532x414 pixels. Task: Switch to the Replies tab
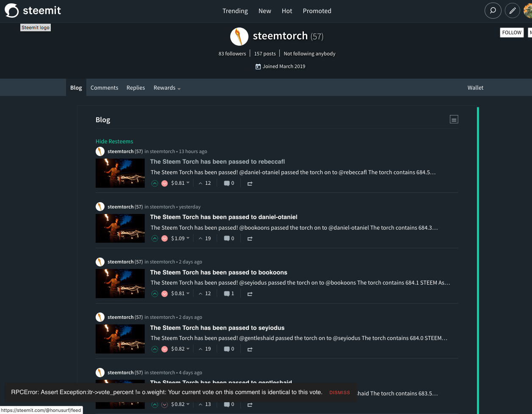click(x=135, y=88)
